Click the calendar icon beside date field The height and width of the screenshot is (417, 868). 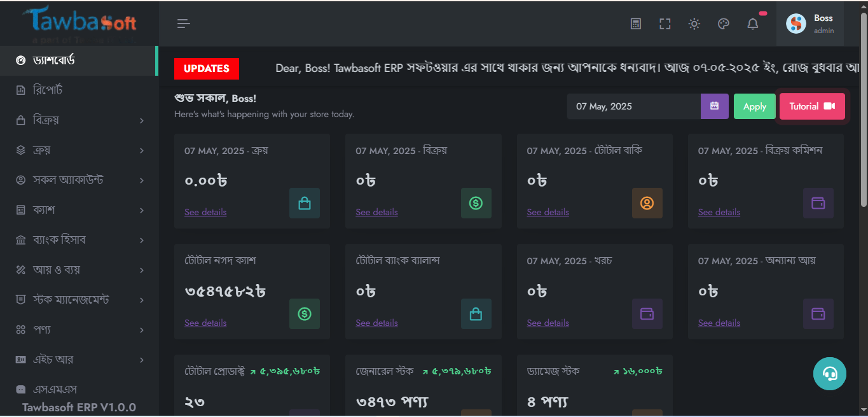click(x=714, y=106)
